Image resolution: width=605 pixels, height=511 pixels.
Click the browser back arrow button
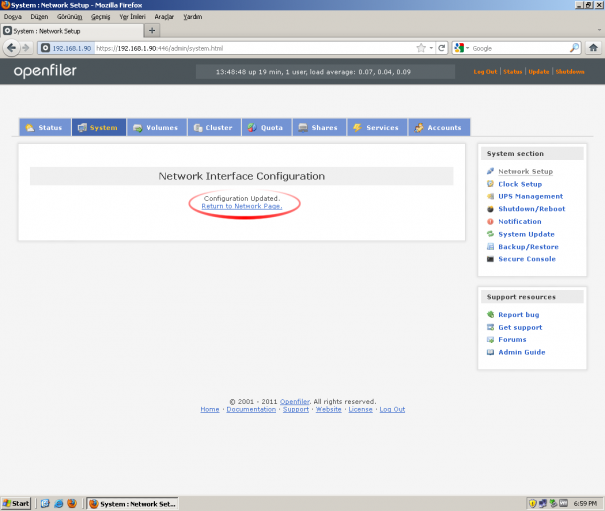12,48
